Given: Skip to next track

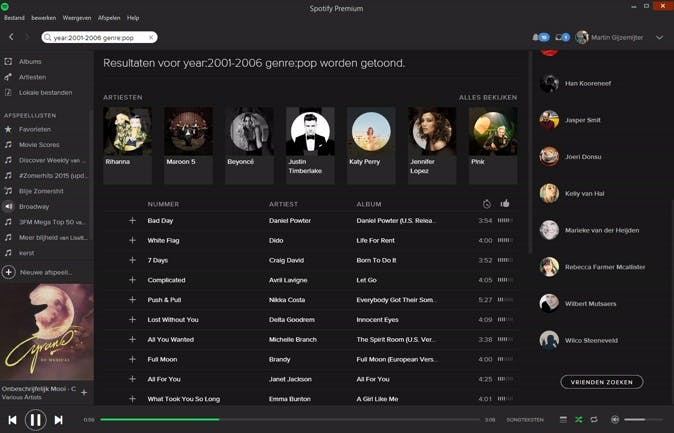Looking at the screenshot, I should [x=58, y=420].
